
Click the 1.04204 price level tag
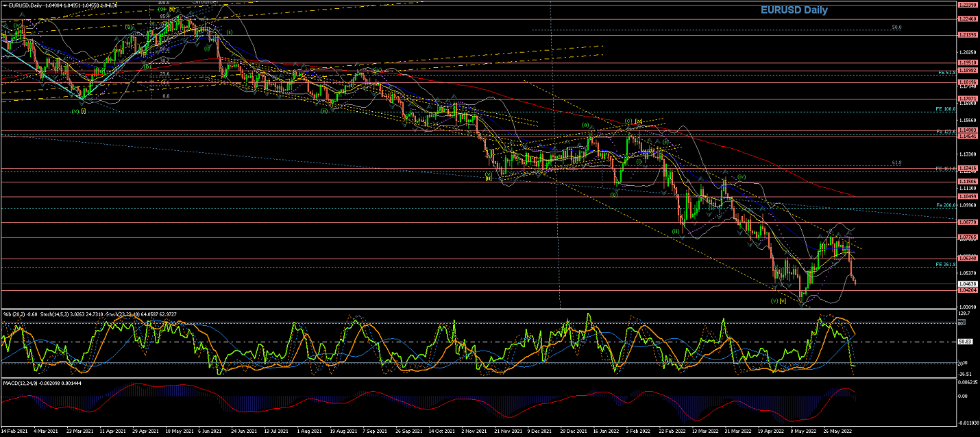click(x=967, y=290)
